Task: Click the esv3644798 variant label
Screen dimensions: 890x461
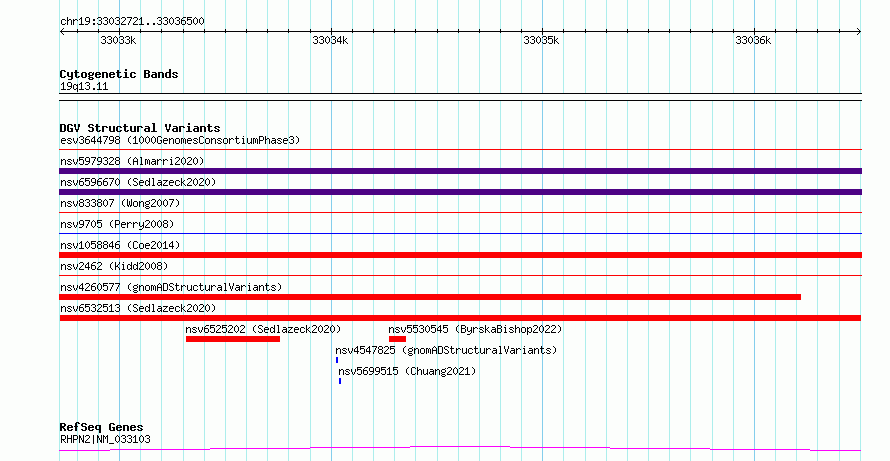Action: [180, 140]
